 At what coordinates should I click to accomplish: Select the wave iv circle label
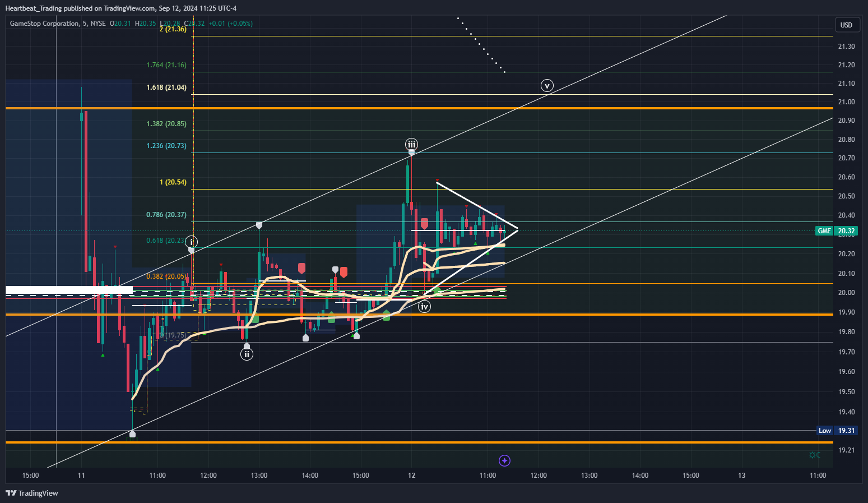424,306
